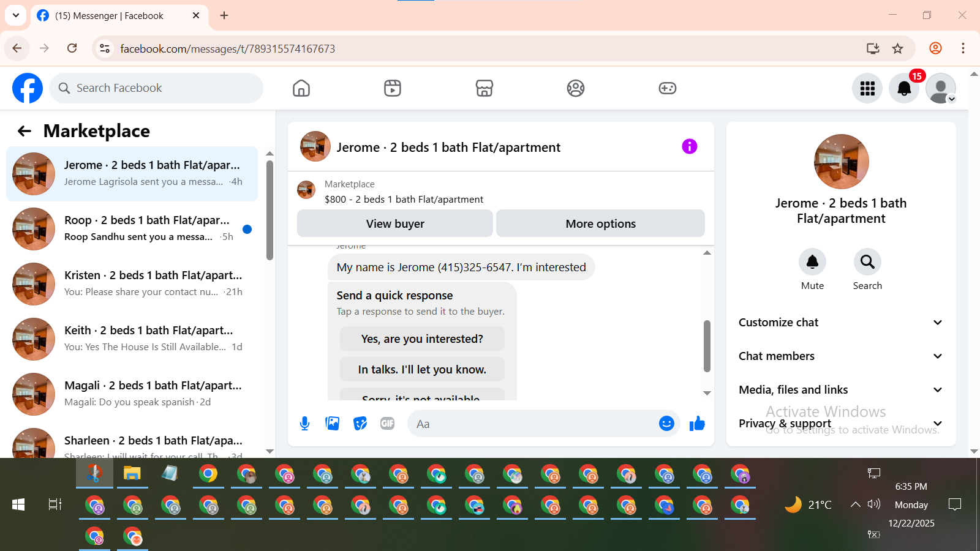Screen dimensions: 980x551
Task: Click chat messages scroll-down arrow
Action: (x=707, y=393)
